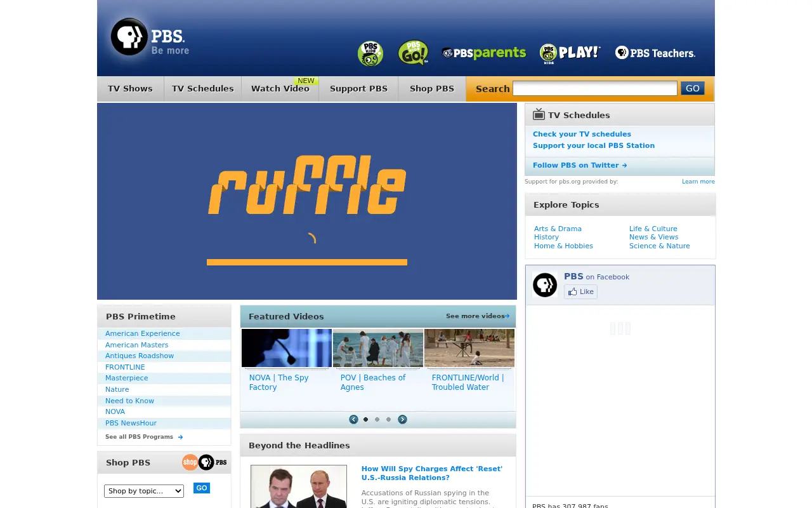Screen dimensions: 812x508
Task: Go to next featured videos arrow
Action: [402, 419]
